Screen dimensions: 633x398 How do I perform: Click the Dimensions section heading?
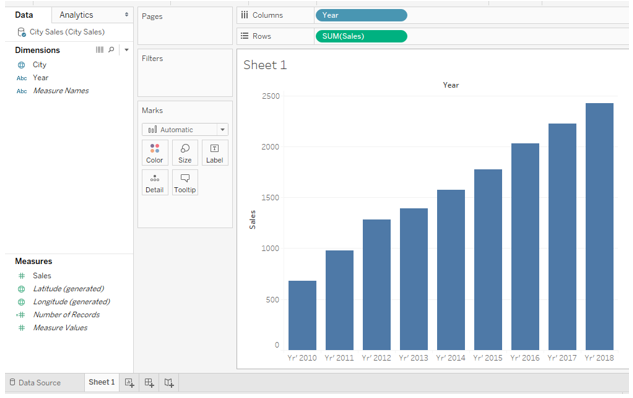pos(37,50)
